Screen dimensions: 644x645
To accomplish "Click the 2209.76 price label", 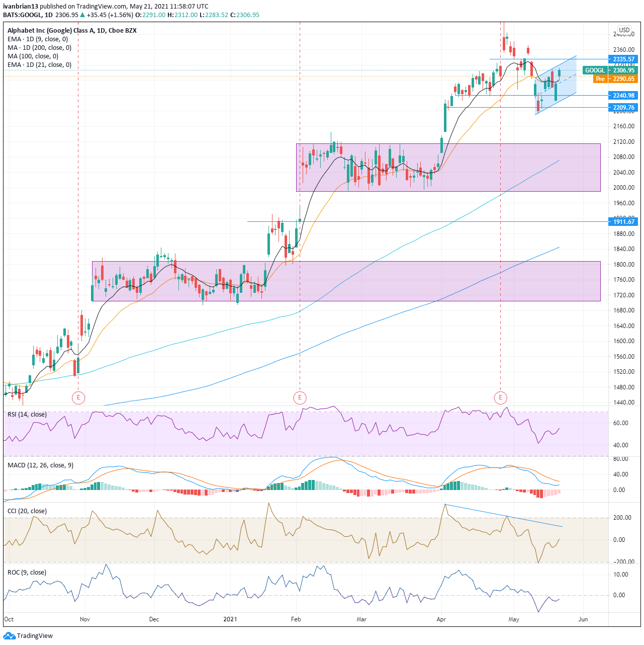I will 623,108.
